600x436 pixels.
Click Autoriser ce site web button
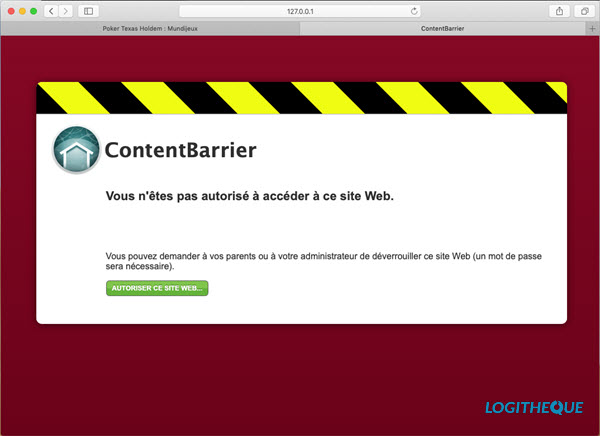coord(157,288)
